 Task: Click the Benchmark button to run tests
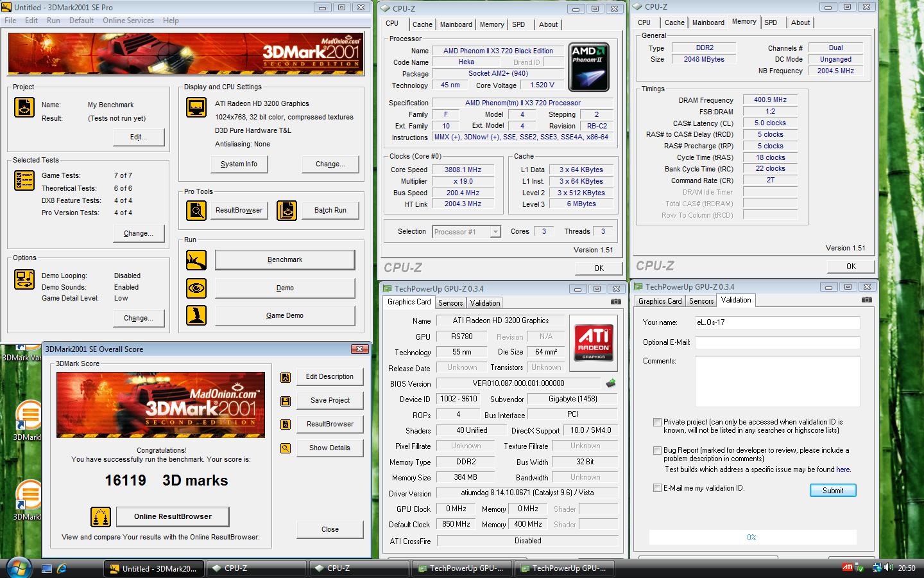[285, 259]
